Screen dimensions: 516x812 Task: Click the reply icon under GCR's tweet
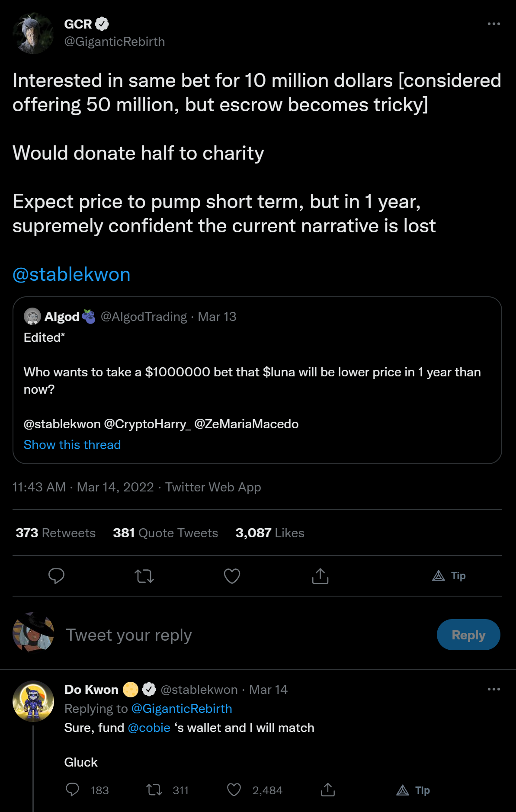click(56, 576)
